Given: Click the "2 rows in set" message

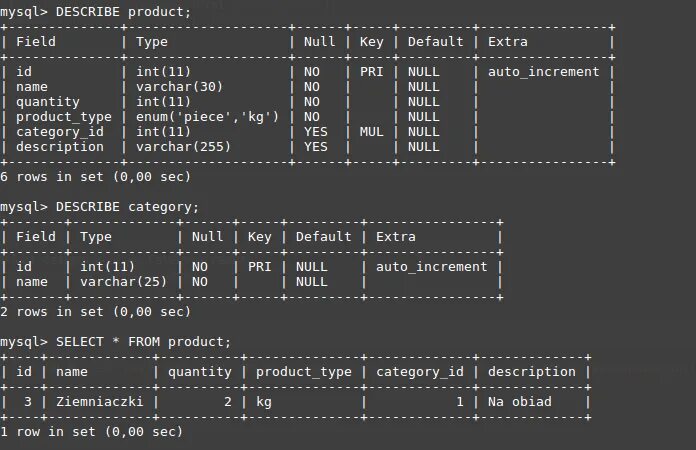Looking at the screenshot, I should pos(95,312).
